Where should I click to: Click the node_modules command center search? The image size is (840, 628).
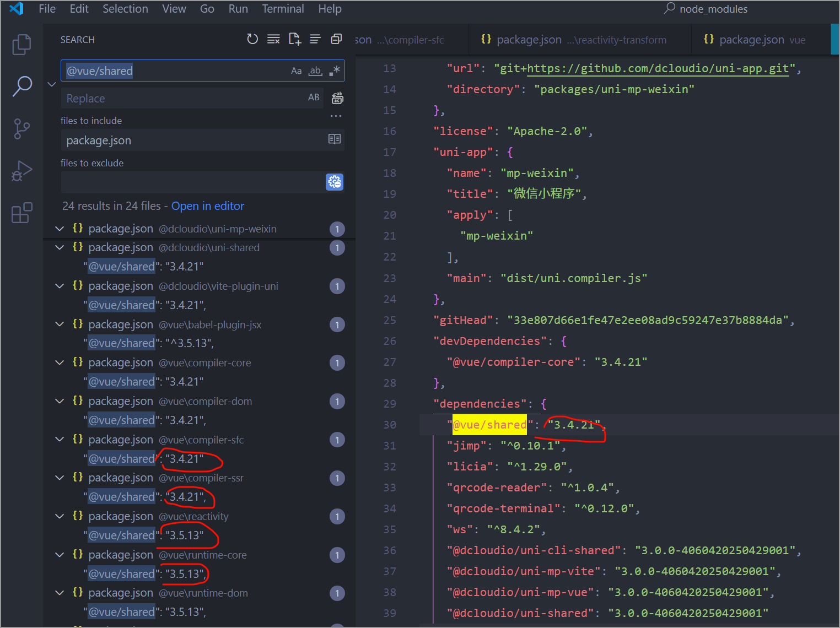[x=706, y=9]
